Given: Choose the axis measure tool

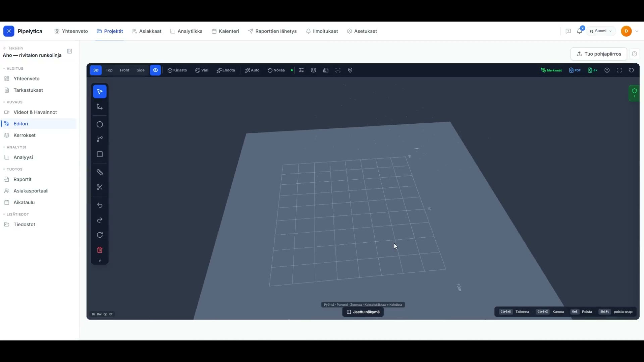Looking at the screenshot, I should coord(100,107).
